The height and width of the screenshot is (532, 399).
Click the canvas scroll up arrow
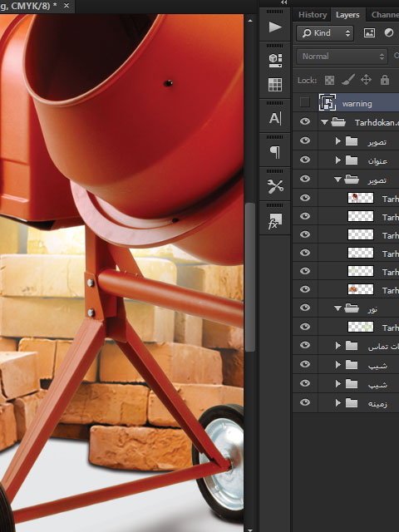250,21
